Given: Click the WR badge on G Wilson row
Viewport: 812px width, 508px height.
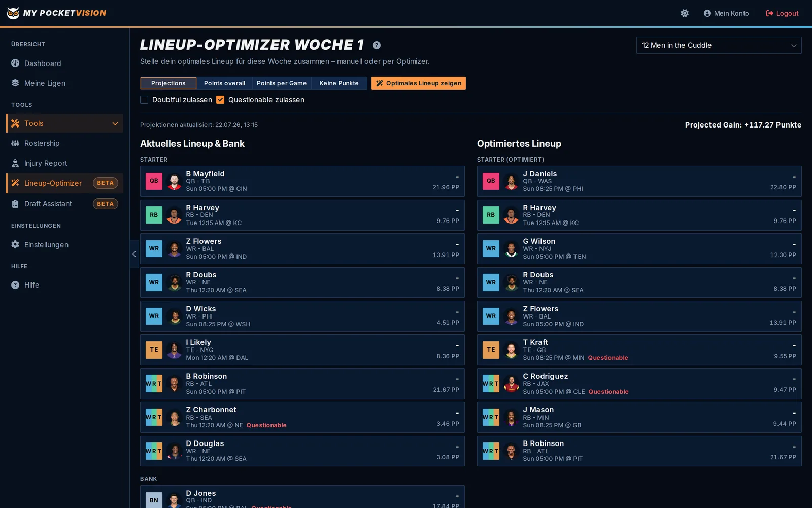Looking at the screenshot, I should (491, 249).
